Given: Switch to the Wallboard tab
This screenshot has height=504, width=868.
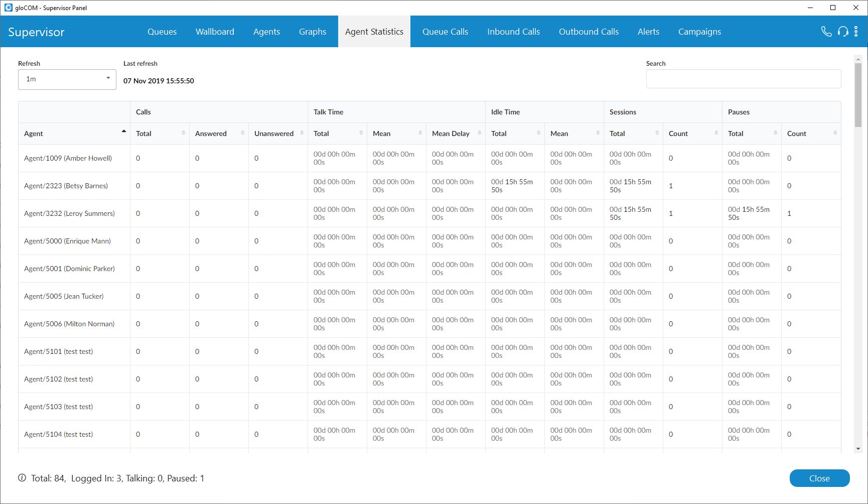Looking at the screenshot, I should (215, 32).
